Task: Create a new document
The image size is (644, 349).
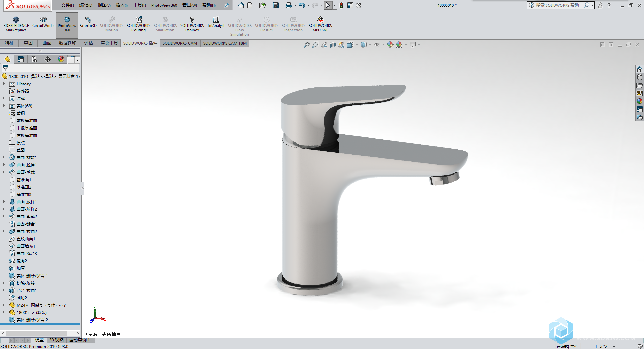Action: point(250,5)
